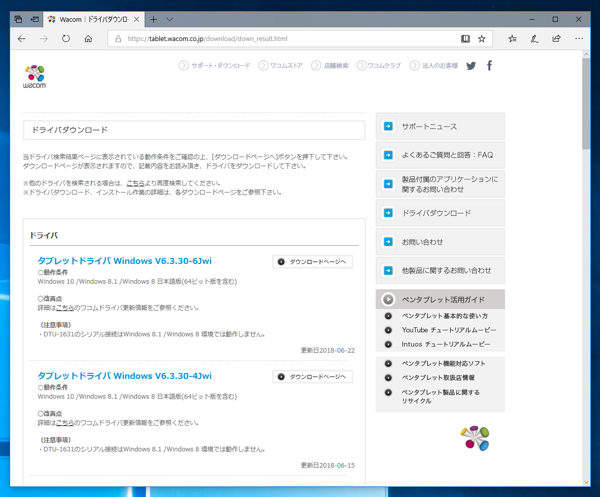Open 法人のお客様 header menu

[x=434, y=66]
